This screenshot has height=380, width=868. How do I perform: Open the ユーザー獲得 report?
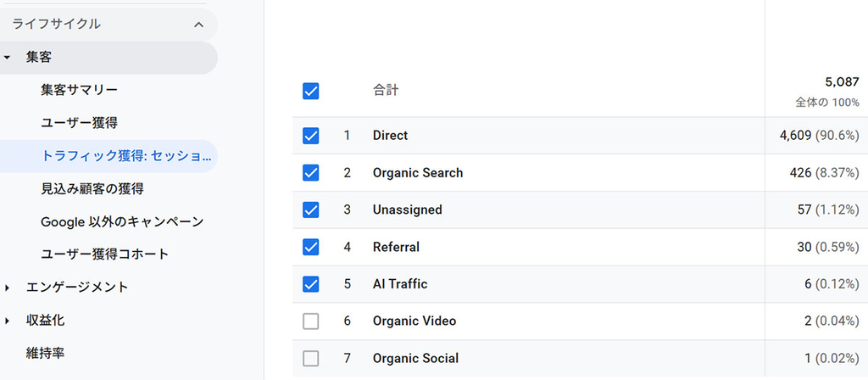(79, 122)
